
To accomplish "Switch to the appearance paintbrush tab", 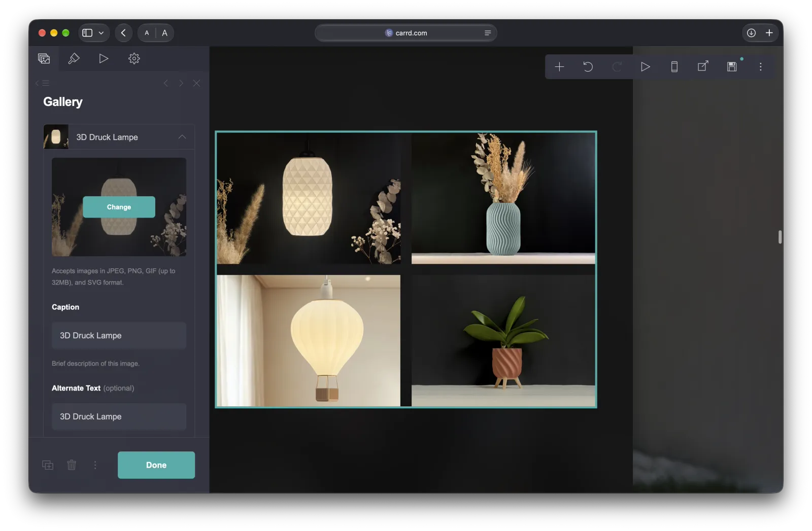I will (x=74, y=58).
